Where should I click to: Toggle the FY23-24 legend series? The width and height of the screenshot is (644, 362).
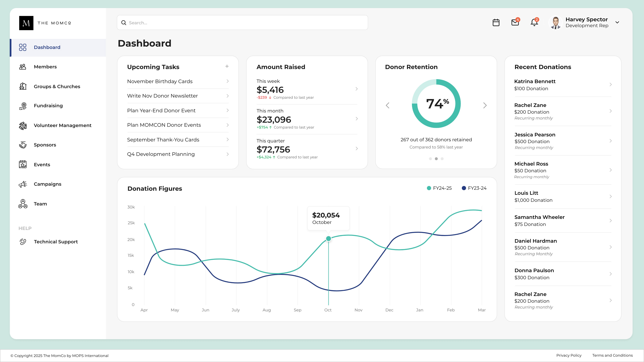point(474,188)
